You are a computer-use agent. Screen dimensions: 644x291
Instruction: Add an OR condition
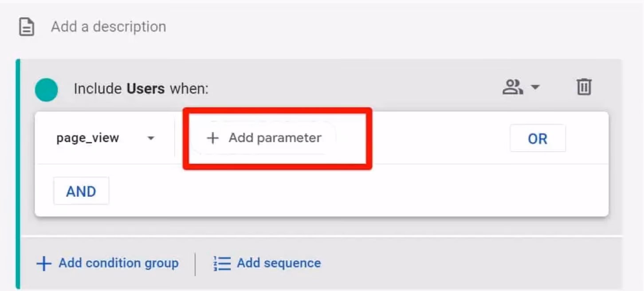538,138
